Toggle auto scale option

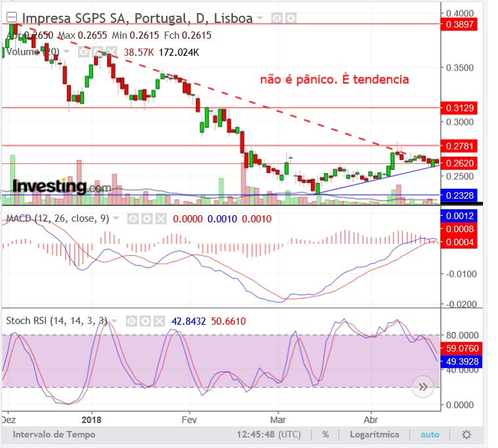pyautogui.click(x=430, y=434)
